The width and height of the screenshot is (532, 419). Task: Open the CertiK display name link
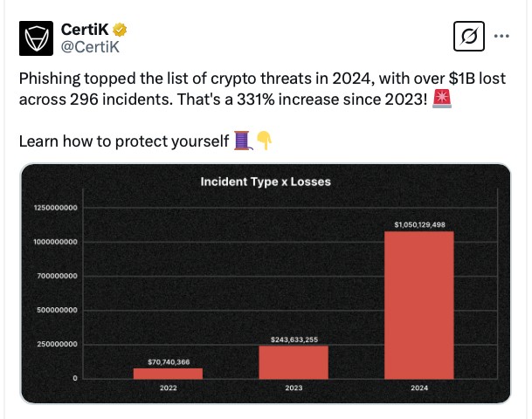84,28
